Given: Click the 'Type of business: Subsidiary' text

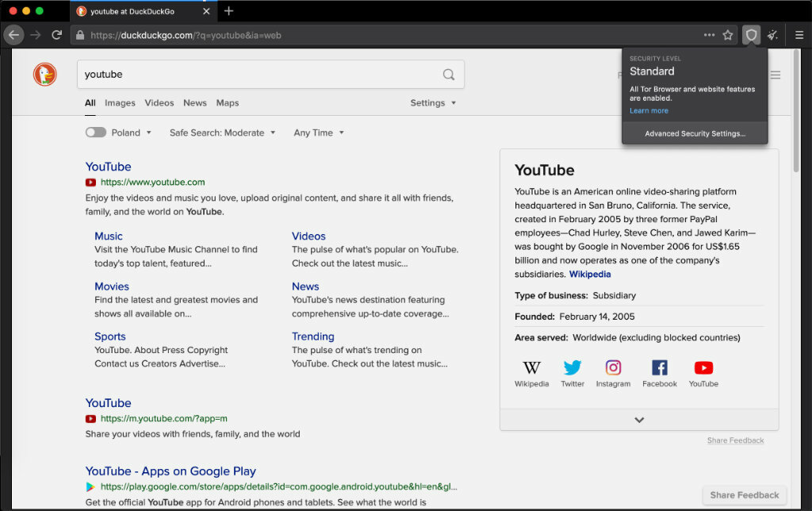Looking at the screenshot, I should click(575, 295).
